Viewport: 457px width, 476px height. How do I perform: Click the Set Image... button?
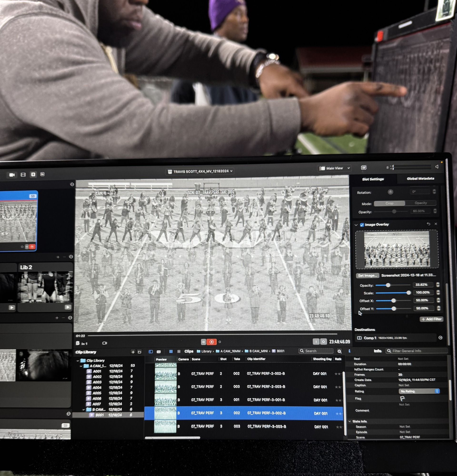click(x=367, y=275)
